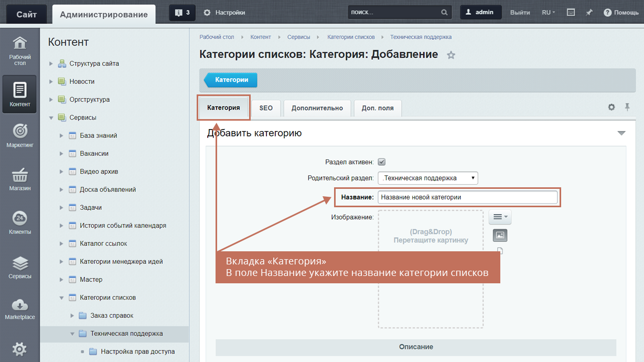Add page to favorites with star icon
The height and width of the screenshot is (362, 644).
tap(451, 55)
